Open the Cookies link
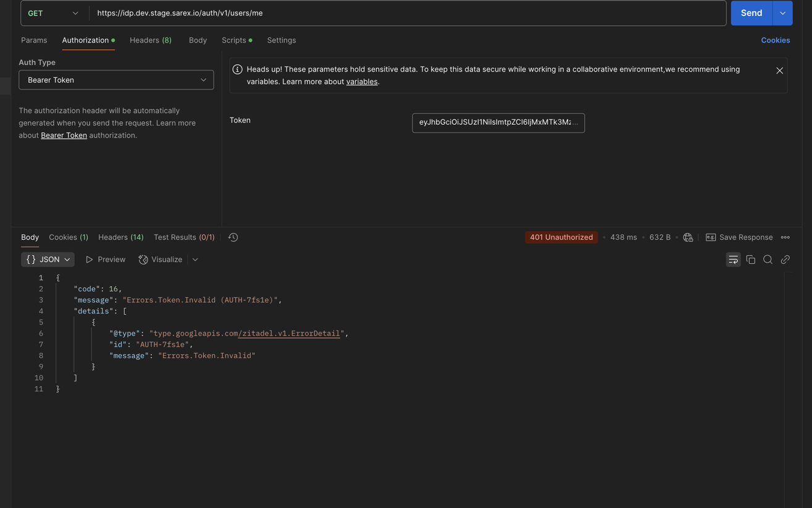812x508 pixels. [x=776, y=40]
